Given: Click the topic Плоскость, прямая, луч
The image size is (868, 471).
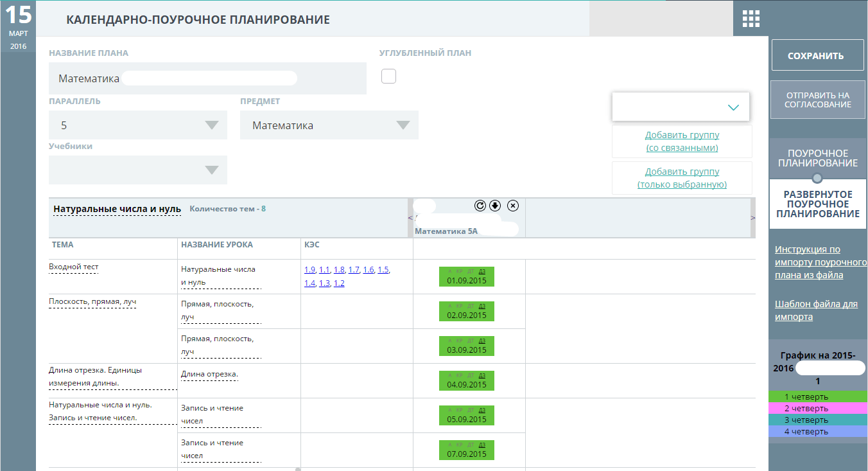Looking at the screenshot, I should pos(92,301).
